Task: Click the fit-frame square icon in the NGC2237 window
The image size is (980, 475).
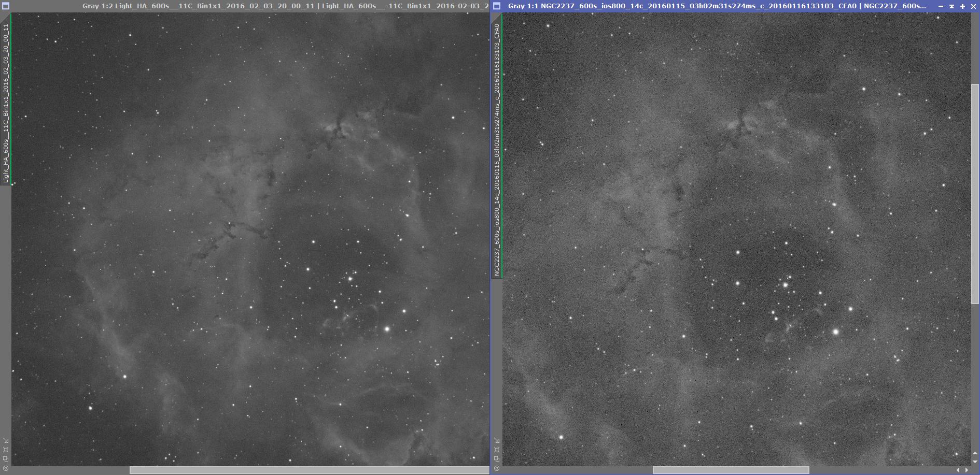Action: point(497,450)
